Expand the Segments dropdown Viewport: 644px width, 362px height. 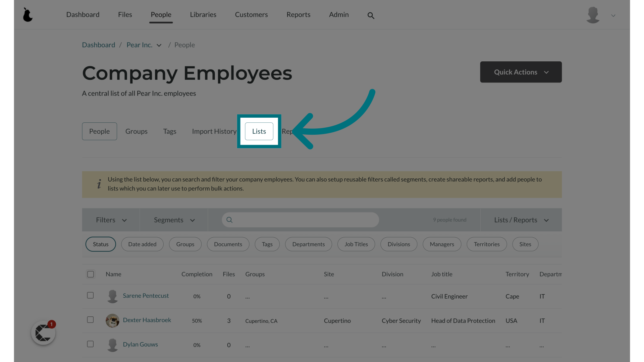pos(174,220)
